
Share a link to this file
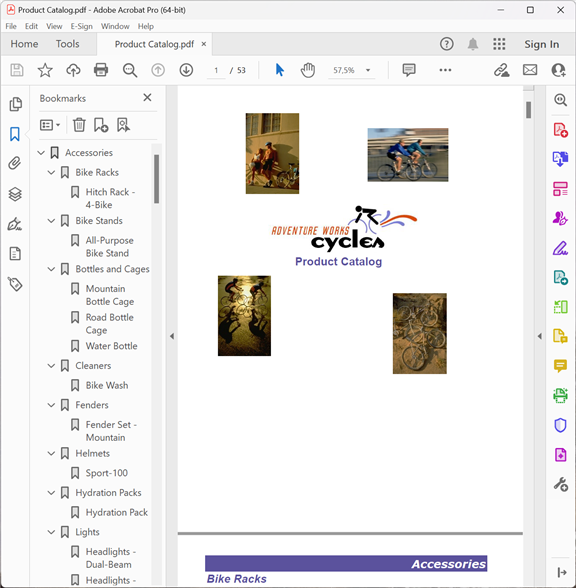501,70
